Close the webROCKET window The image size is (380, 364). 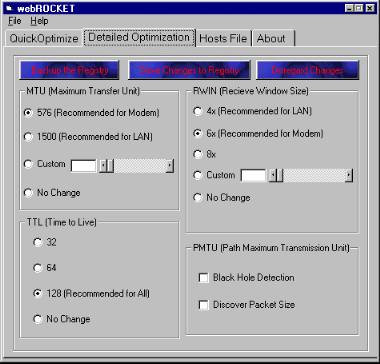[370, 8]
